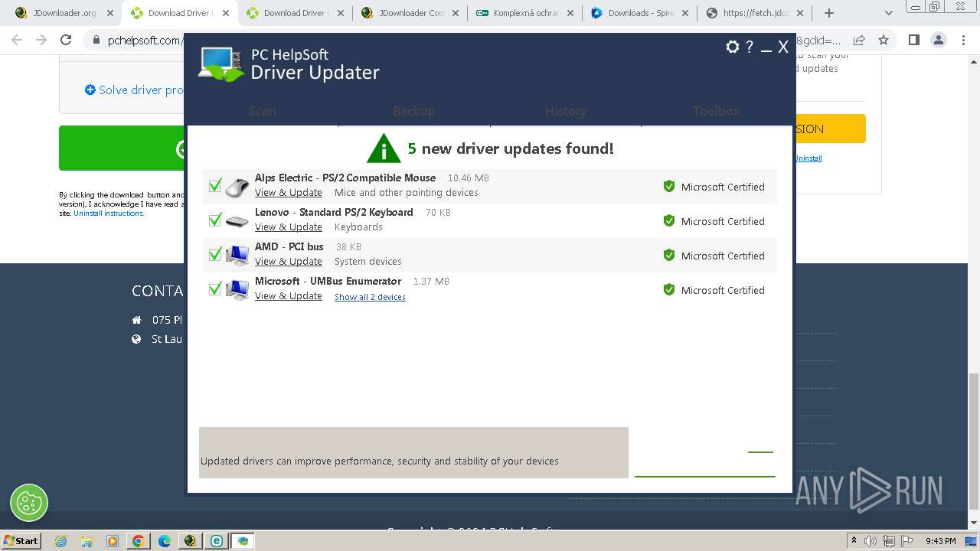Click the taskbar clock 9:43 PM
The height and width of the screenshot is (551, 980).
[940, 541]
